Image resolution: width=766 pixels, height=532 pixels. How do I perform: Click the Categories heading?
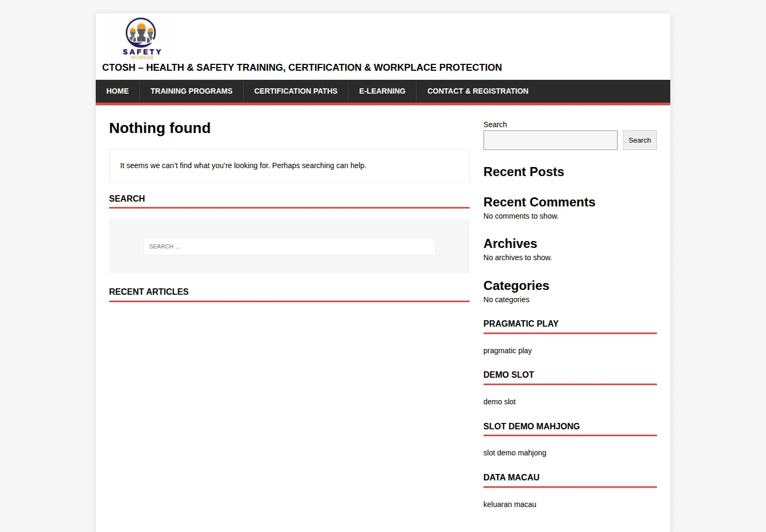pos(516,286)
